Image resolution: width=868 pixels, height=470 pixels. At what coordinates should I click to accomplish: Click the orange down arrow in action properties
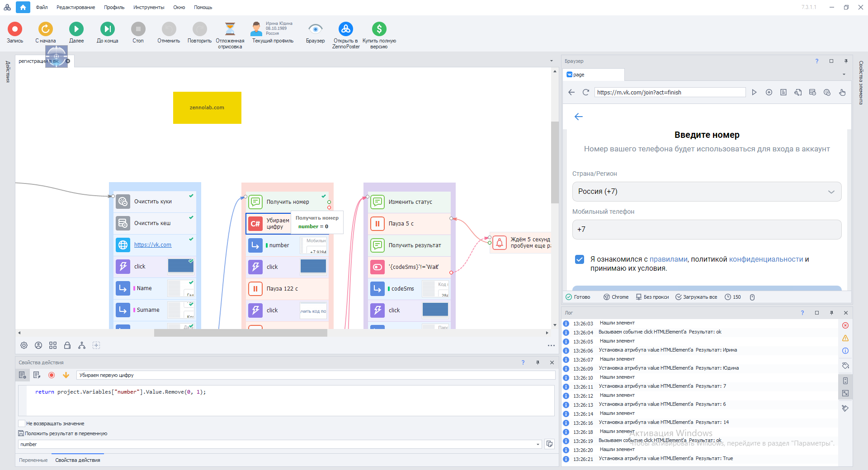66,375
